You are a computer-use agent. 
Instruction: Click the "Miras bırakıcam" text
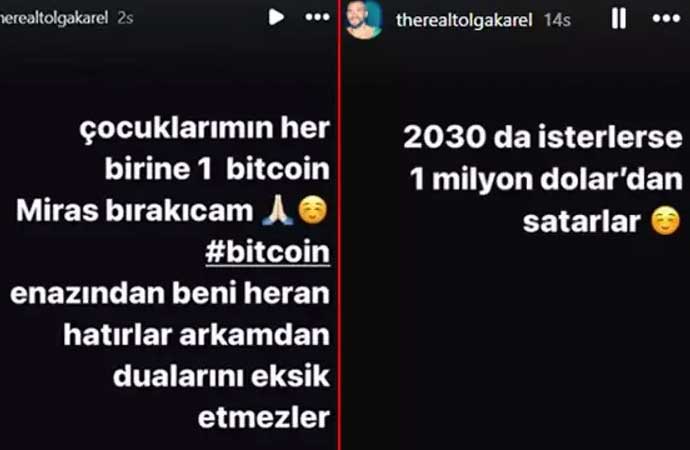(135, 210)
